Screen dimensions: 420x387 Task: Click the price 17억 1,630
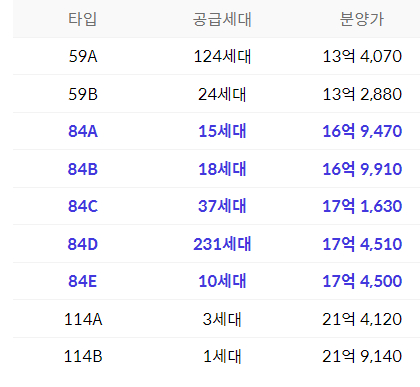pos(362,206)
